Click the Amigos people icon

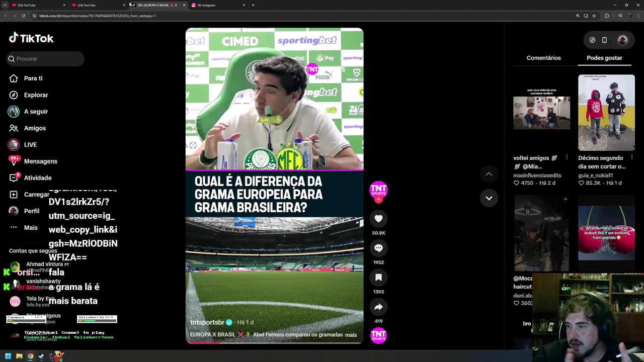click(x=14, y=128)
